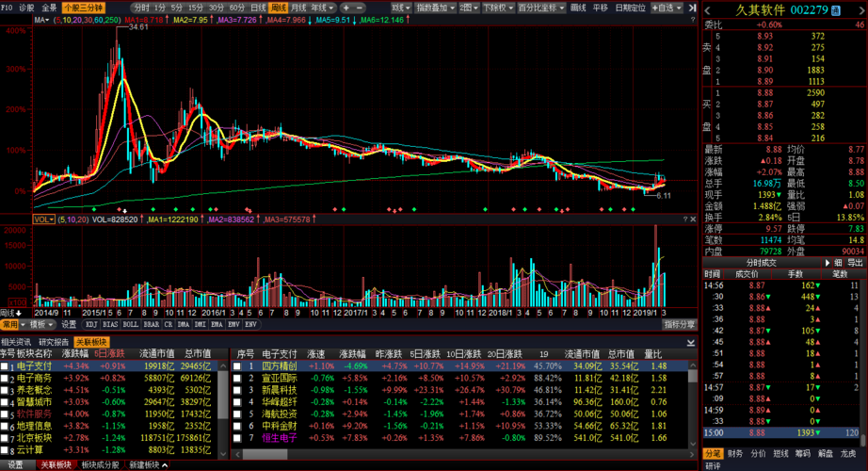This screenshot has height=471, width=868.
Task: Tick checkbox for 电子支付 sector row
Action: pos(5,366)
